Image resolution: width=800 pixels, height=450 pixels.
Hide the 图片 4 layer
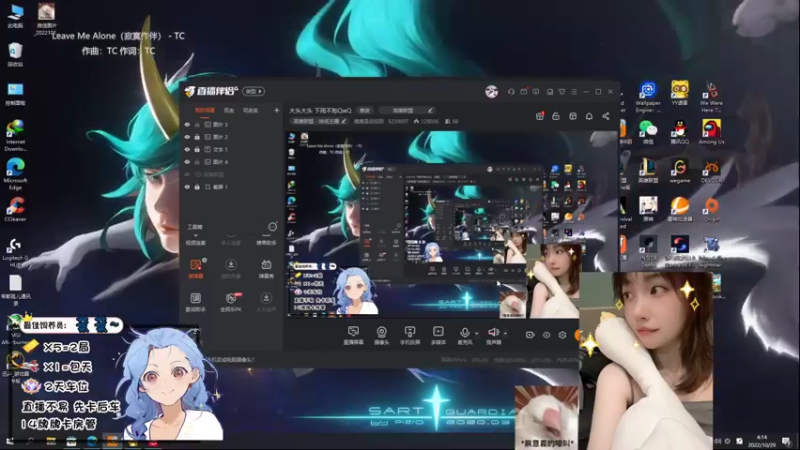click(187, 162)
